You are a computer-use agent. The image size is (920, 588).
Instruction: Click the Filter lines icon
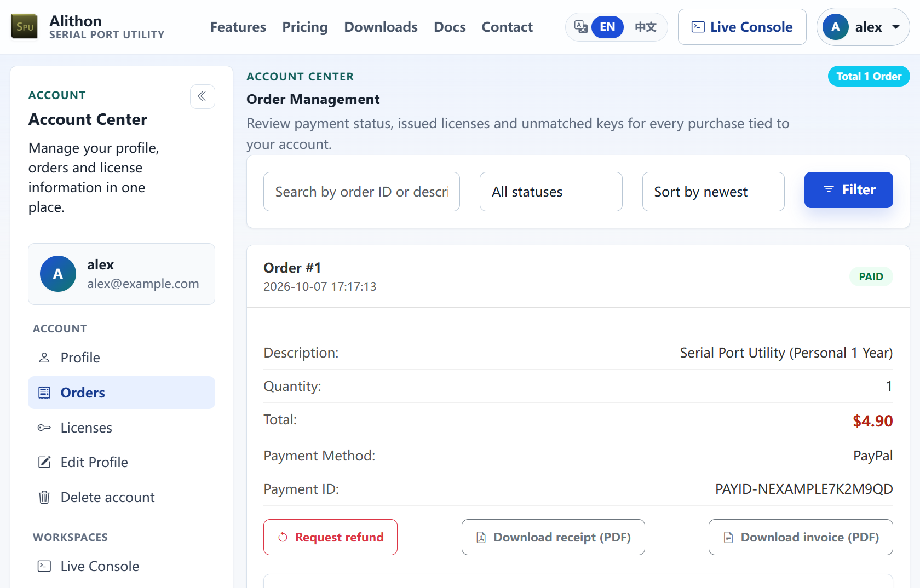coord(829,189)
